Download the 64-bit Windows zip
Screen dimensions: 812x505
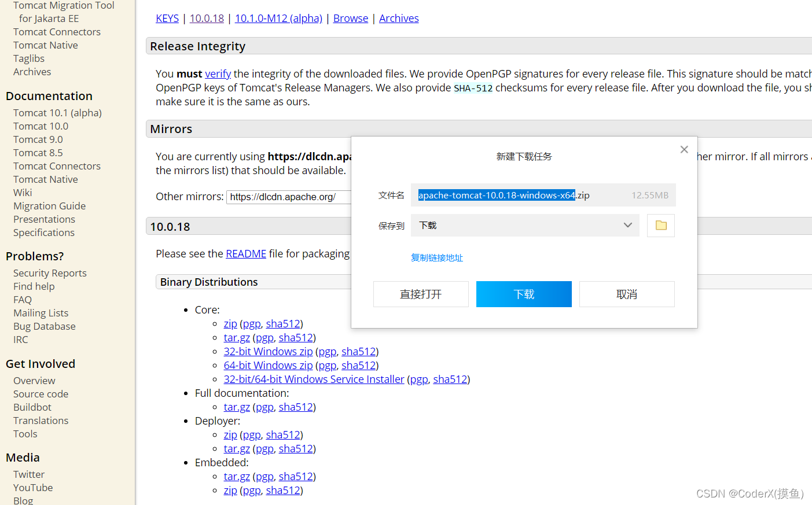268,365
